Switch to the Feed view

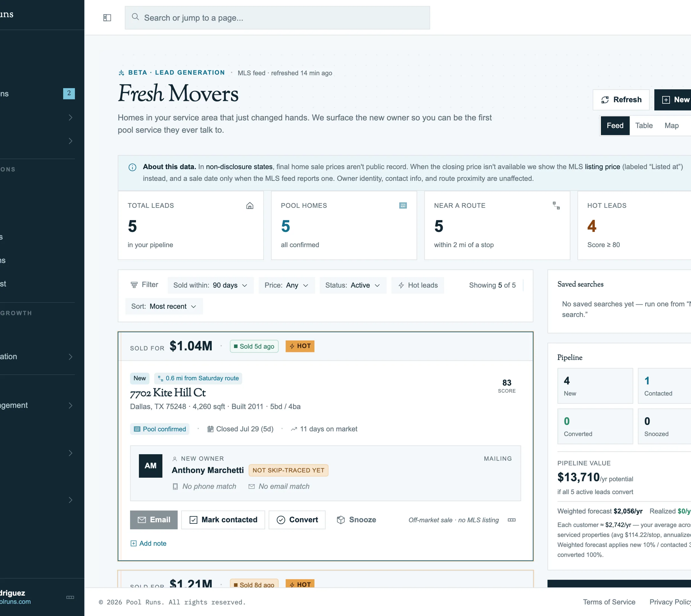(x=615, y=126)
